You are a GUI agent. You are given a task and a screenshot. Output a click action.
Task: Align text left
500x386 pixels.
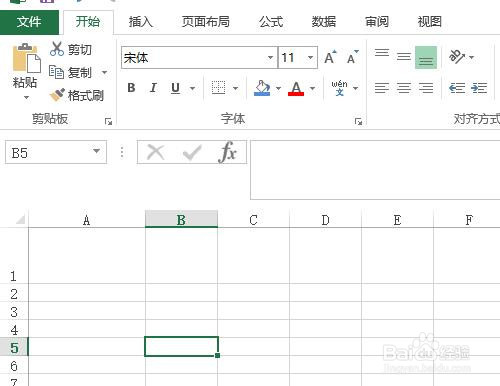(x=382, y=88)
